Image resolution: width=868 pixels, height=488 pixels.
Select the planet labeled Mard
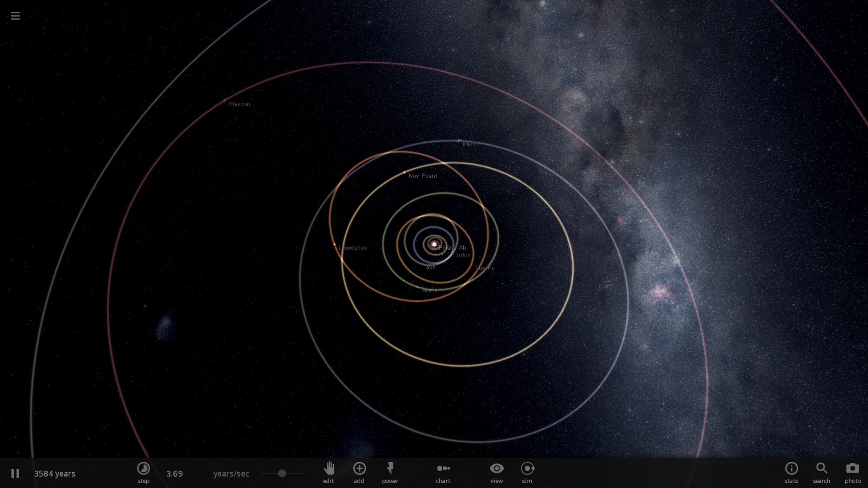pyautogui.click(x=469, y=144)
